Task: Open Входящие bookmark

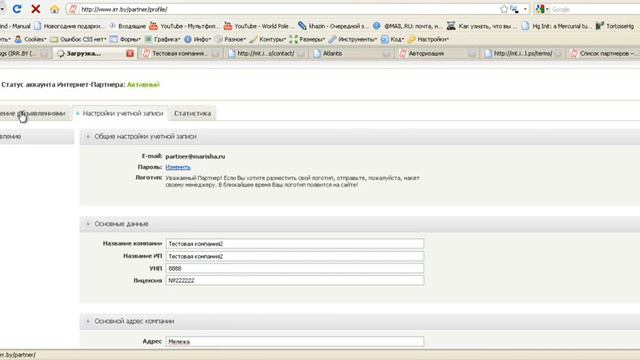Action: [x=127, y=26]
